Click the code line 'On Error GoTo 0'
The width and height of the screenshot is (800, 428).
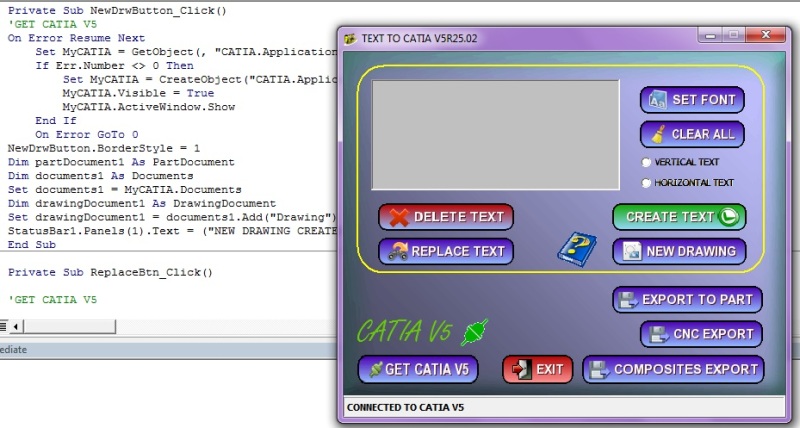[87, 135]
